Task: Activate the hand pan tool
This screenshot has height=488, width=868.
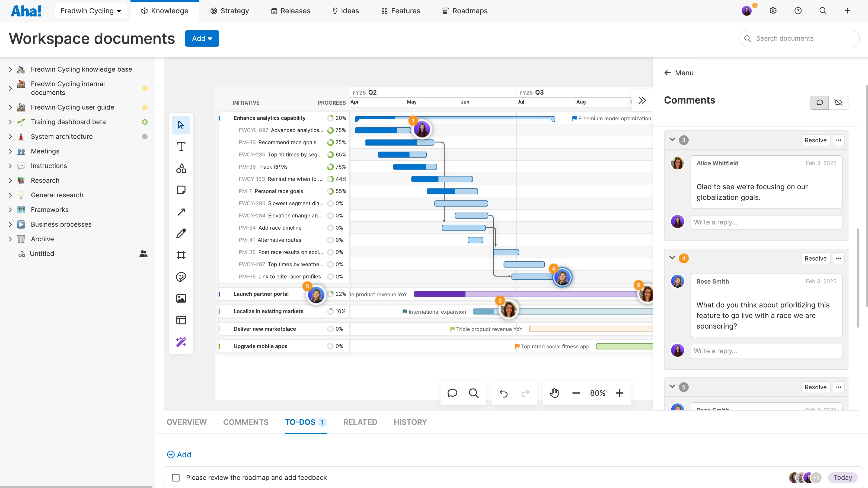Action: 554,393
